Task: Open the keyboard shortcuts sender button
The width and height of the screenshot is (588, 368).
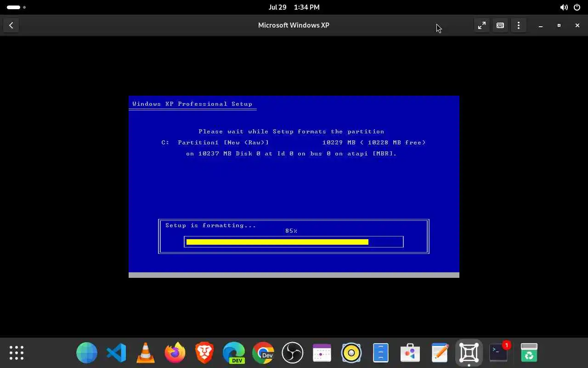Action: (500, 25)
